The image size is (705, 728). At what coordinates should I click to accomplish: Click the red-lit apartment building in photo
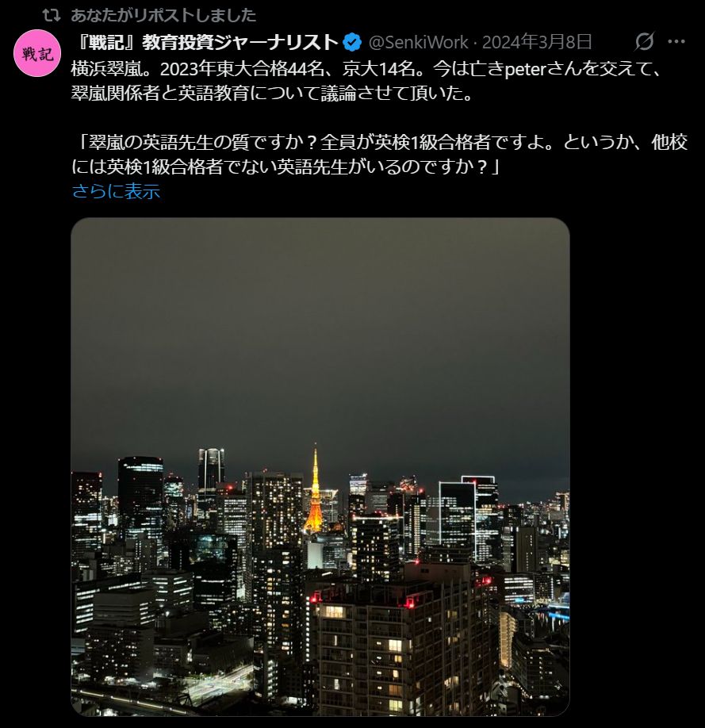[400, 646]
